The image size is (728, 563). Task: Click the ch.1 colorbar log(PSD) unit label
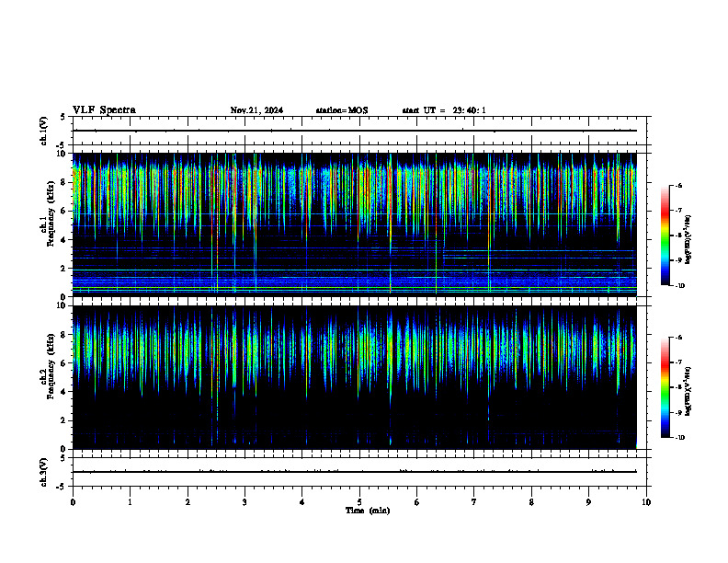pos(688,239)
